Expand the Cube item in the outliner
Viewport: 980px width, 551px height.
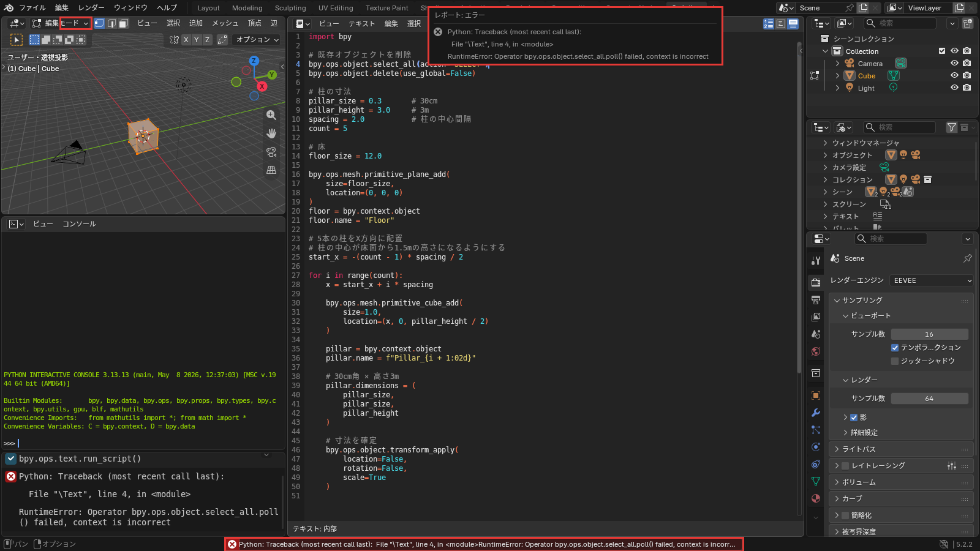[x=837, y=76]
